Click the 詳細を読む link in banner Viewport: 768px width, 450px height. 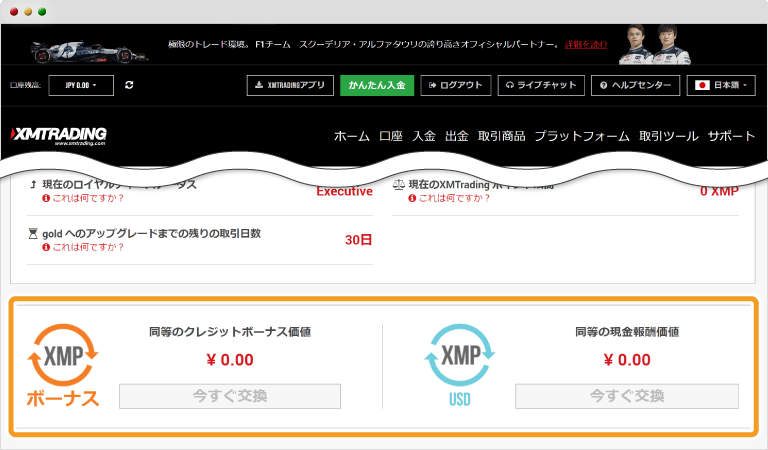point(586,45)
